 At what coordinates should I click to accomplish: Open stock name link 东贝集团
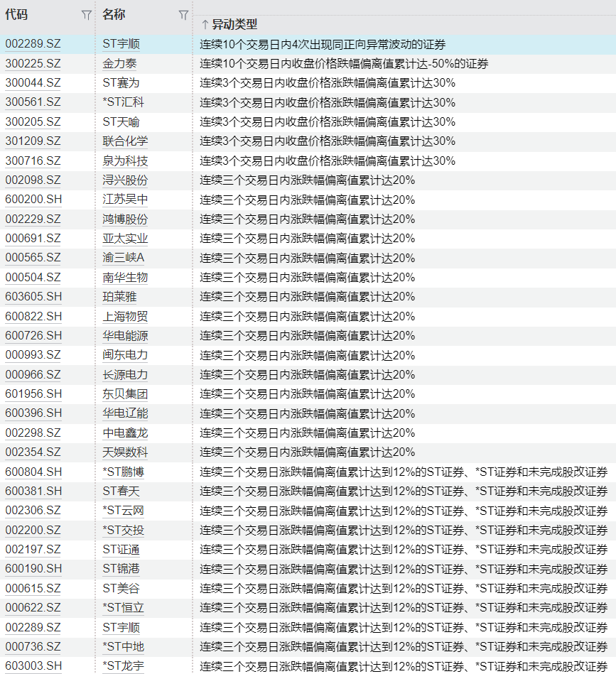pos(125,394)
